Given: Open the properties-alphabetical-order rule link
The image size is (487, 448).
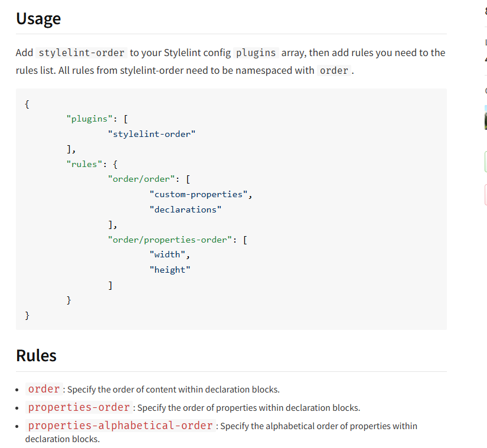Looking at the screenshot, I should tap(120, 426).
